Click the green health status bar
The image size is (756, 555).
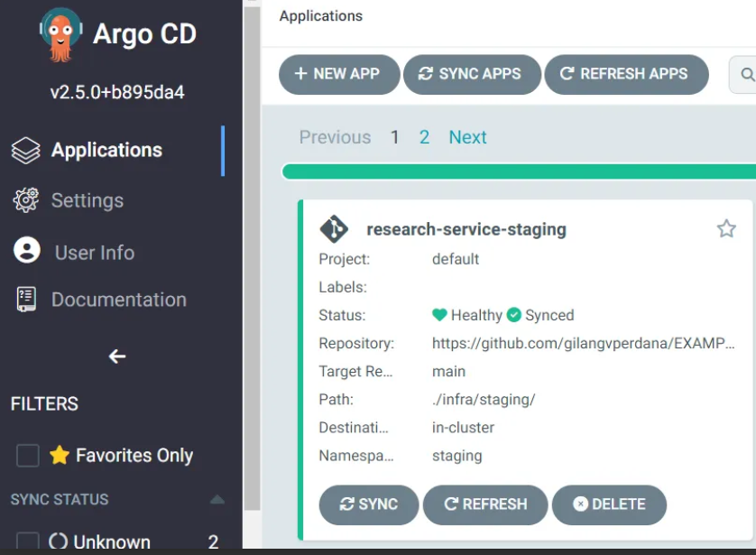point(519,171)
